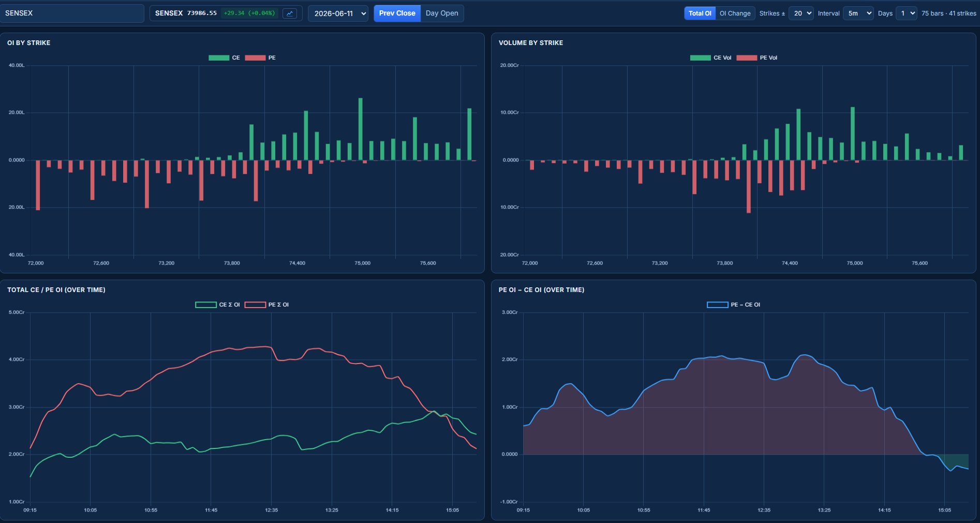Click the longest red PE Vol bar in Volume chart
Screen dimensions: 980x523
coord(748,186)
